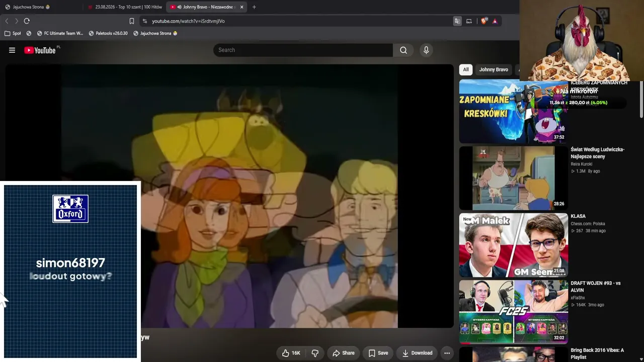Download the video
The width and height of the screenshot is (644, 362).
[x=417, y=353]
